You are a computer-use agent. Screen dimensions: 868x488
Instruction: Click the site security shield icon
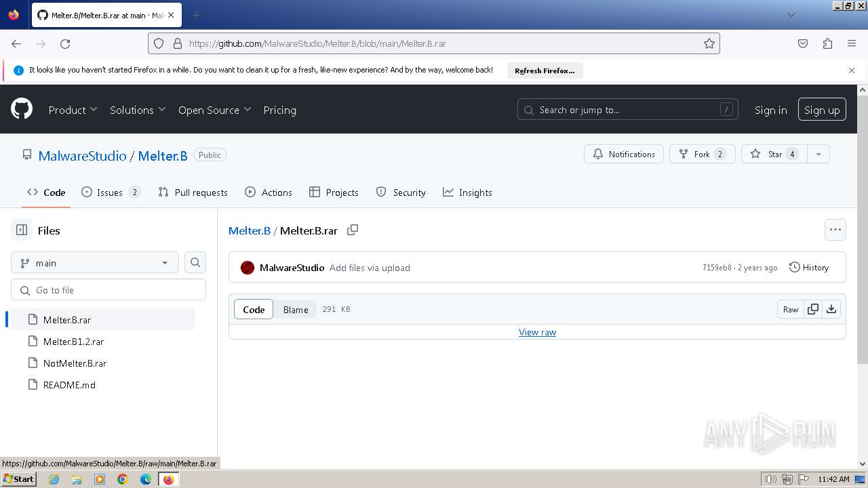click(x=159, y=43)
